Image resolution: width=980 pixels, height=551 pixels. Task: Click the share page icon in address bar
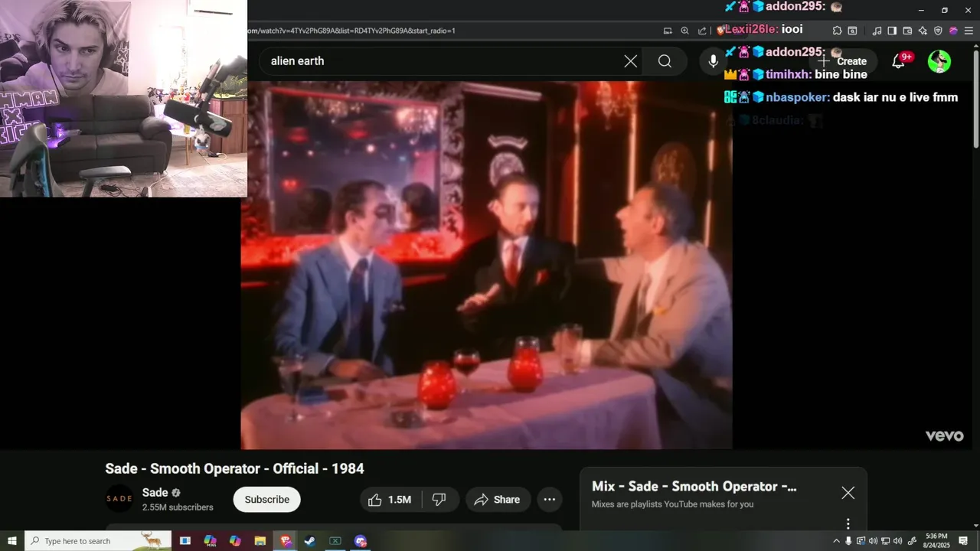(x=702, y=31)
